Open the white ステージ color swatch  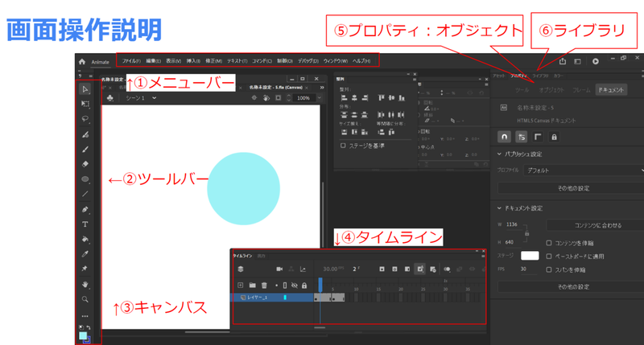click(x=530, y=256)
